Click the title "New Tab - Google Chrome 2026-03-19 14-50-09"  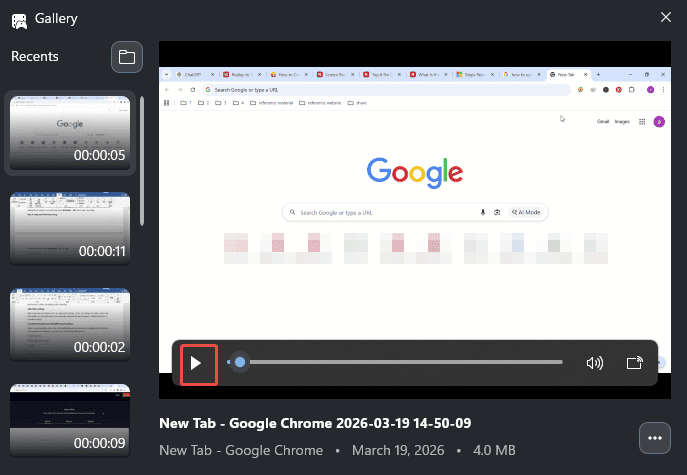click(x=315, y=423)
